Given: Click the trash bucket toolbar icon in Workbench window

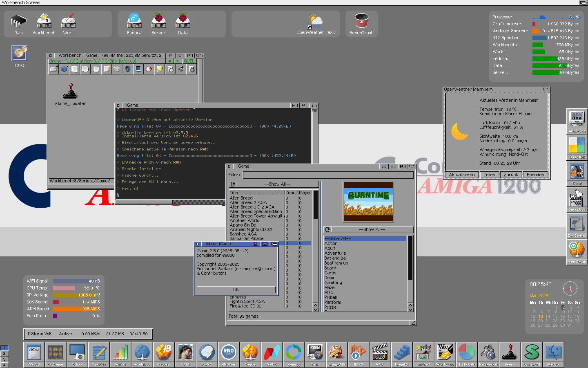Looking at the screenshot, I should click(128, 69).
